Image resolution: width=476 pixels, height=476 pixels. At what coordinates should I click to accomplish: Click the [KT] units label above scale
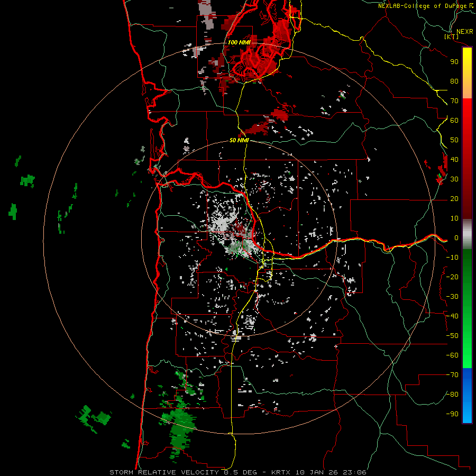coord(451,36)
